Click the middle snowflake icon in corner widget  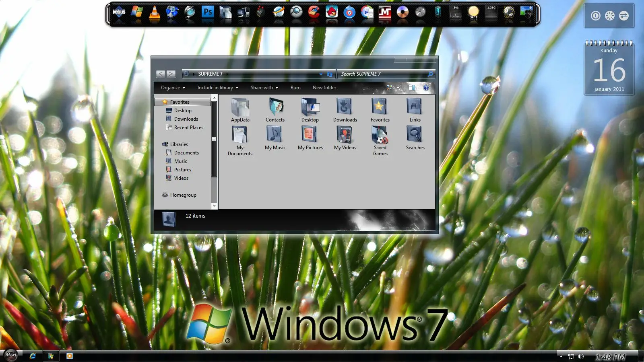(x=610, y=16)
